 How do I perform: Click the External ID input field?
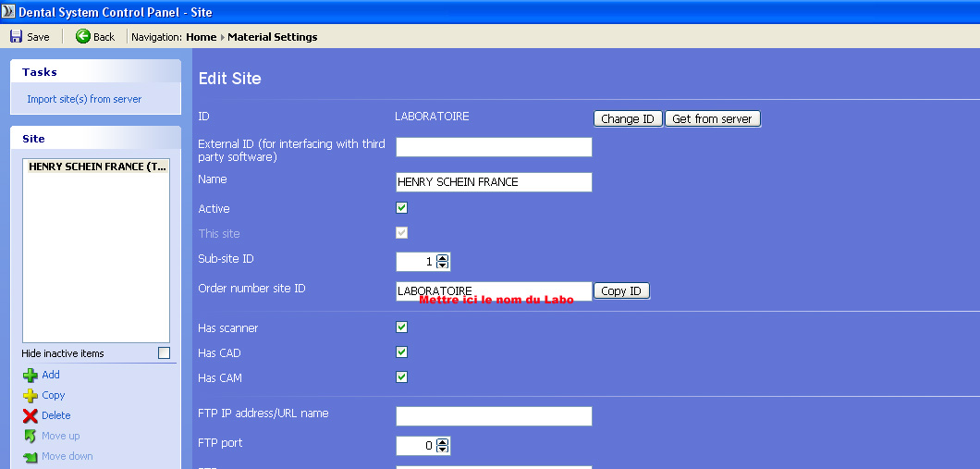tap(494, 147)
